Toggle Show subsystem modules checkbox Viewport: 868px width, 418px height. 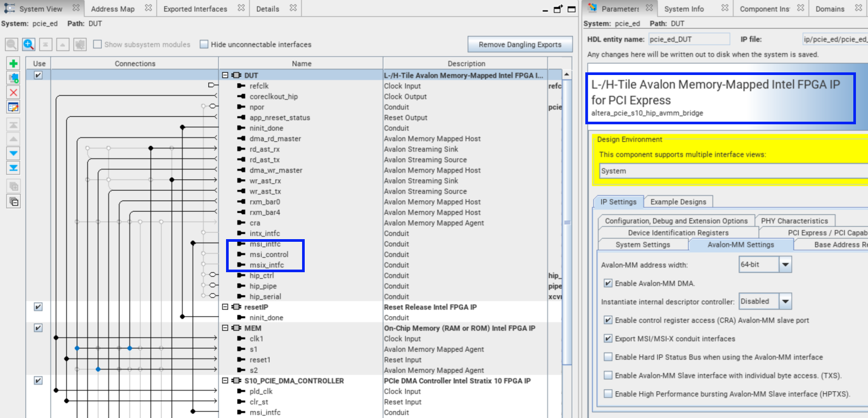pyautogui.click(x=98, y=45)
